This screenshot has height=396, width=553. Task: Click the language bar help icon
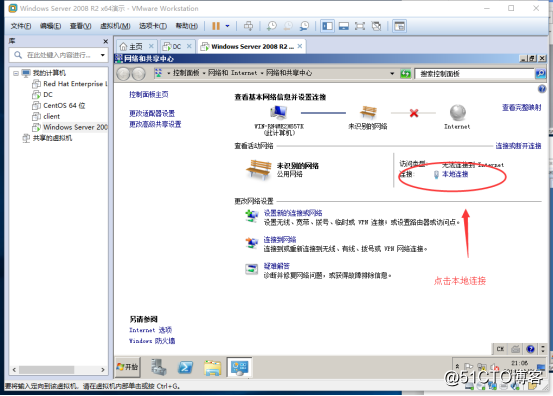530,349
